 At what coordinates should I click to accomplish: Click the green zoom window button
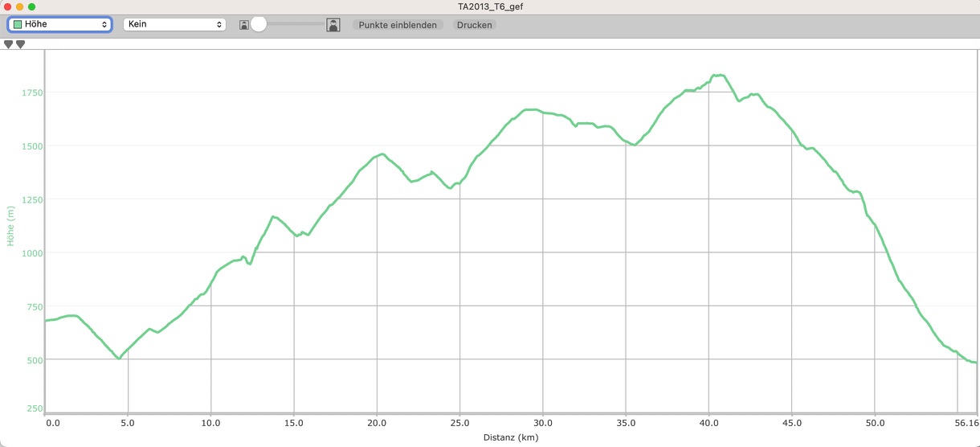tap(32, 6)
